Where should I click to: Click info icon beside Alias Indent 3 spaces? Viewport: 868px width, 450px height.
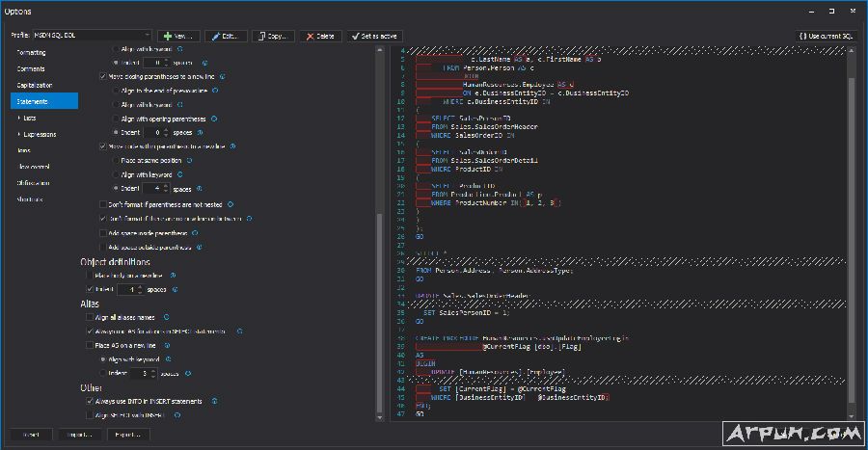188,373
